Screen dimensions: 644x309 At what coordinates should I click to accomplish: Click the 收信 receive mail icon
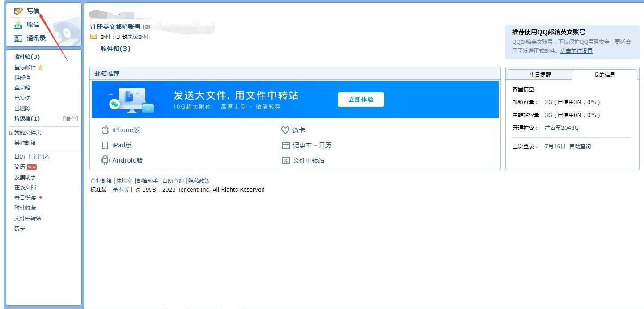(18, 25)
